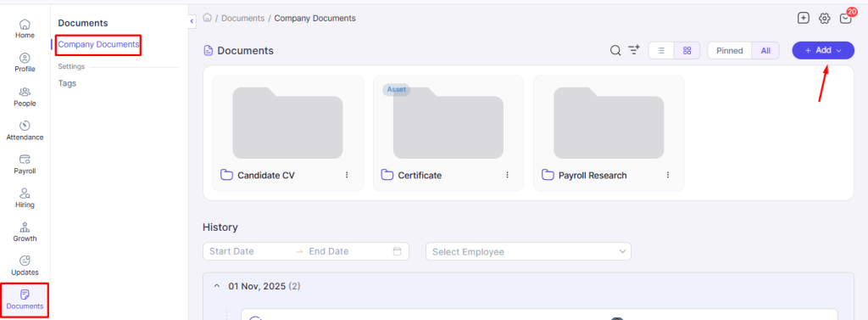The width and height of the screenshot is (868, 320).
Task: Click Documents in the breadcrumb
Action: click(242, 19)
